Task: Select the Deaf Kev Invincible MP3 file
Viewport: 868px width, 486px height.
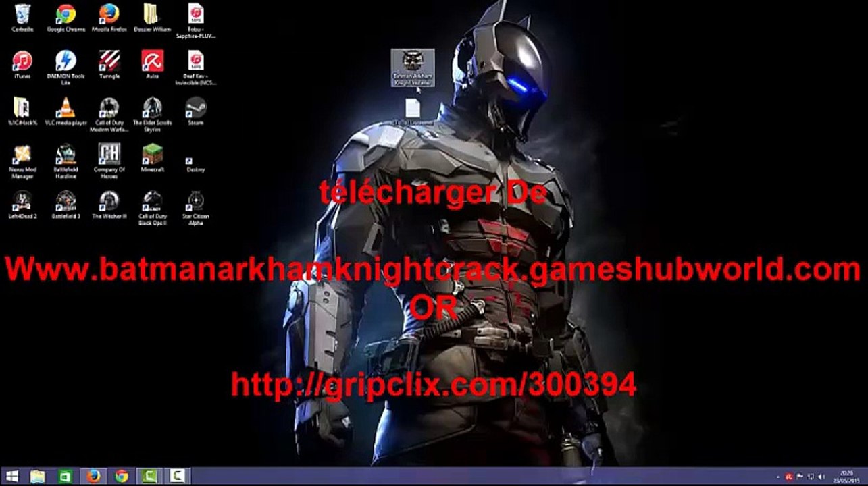Action: 195,67
